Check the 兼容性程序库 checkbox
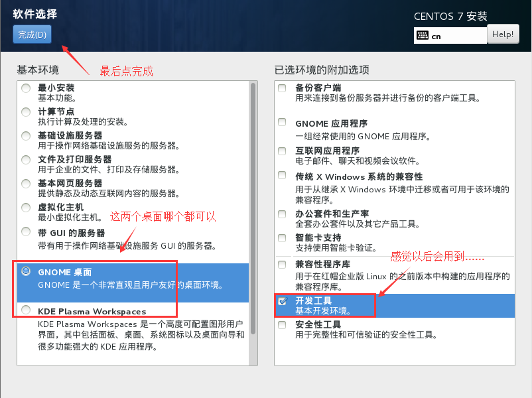Viewport: 532px width, 398px height. [282, 264]
